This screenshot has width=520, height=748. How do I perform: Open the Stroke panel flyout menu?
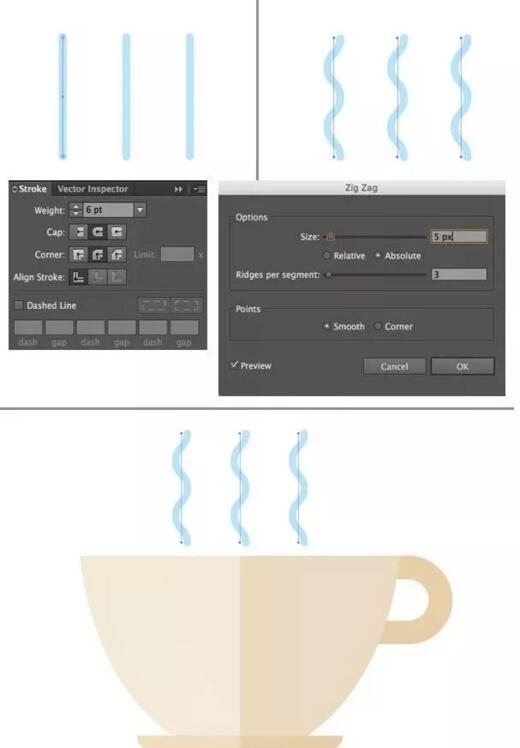(199, 189)
